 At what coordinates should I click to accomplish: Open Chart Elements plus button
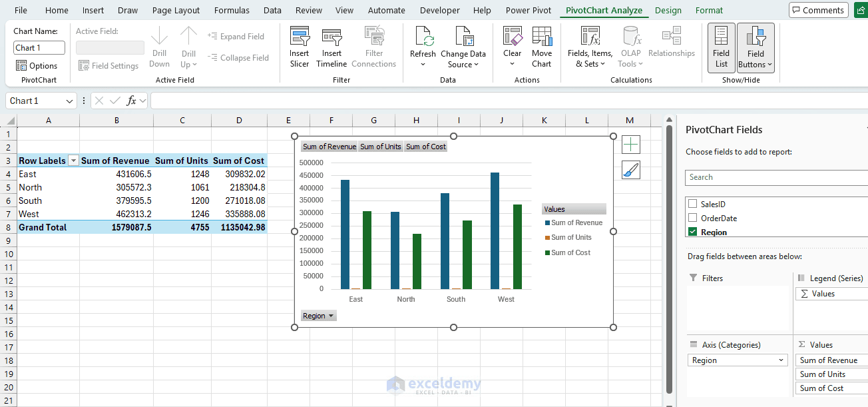631,145
